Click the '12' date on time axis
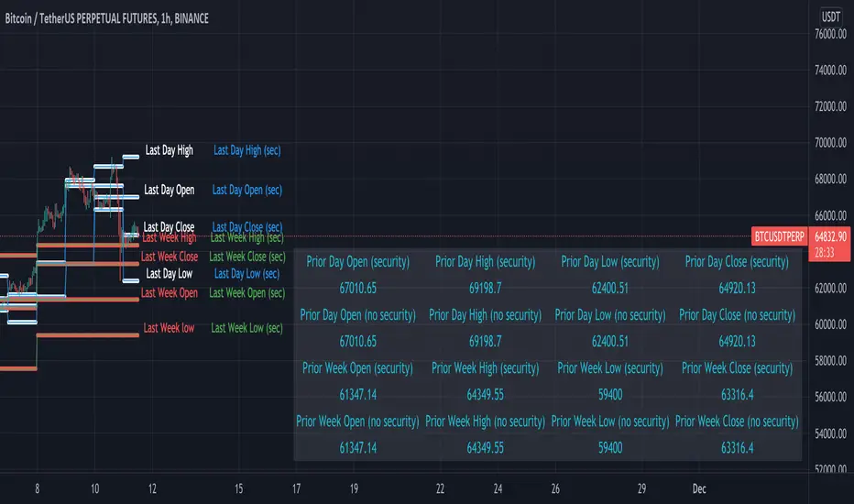 pyautogui.click(x=152, y=489)
